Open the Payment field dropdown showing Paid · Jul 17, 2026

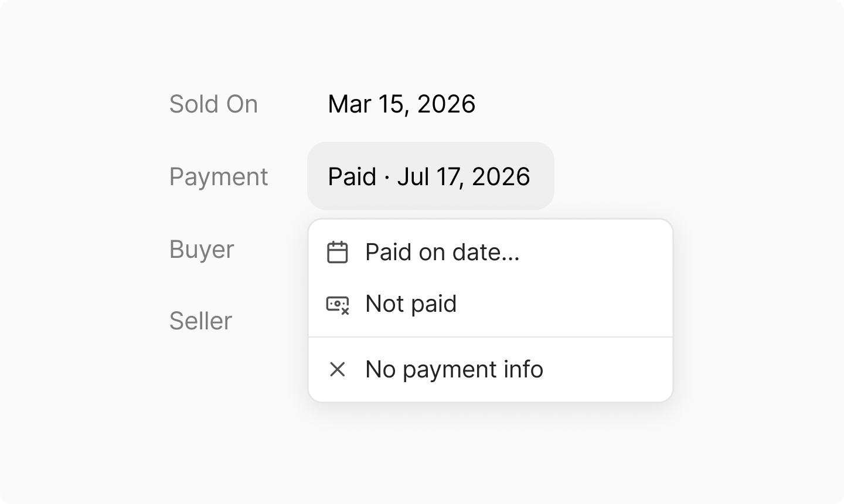[431, 176]
